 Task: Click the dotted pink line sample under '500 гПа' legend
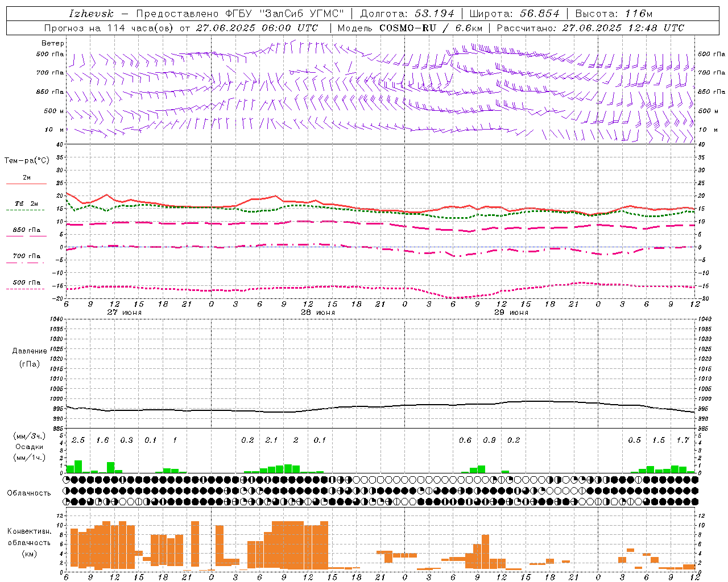(x=26, y=289)
